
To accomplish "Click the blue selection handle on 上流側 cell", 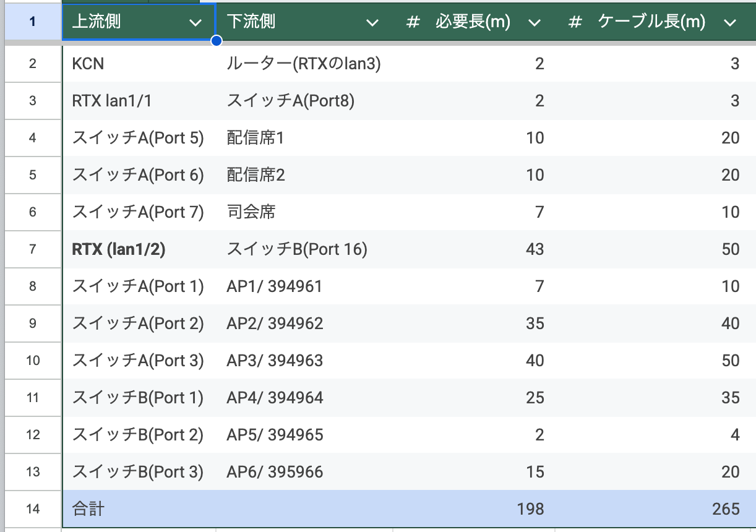I will click(217, 41).
